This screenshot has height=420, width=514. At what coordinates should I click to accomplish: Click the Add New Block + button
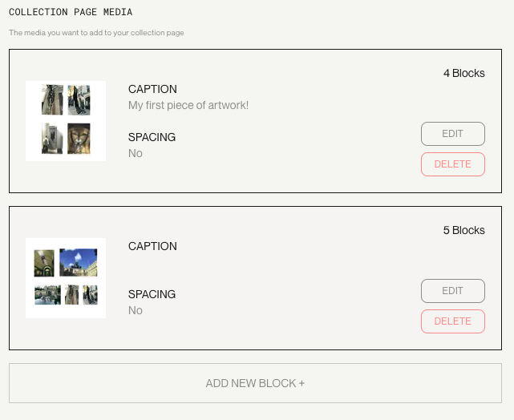coord(255,383)
